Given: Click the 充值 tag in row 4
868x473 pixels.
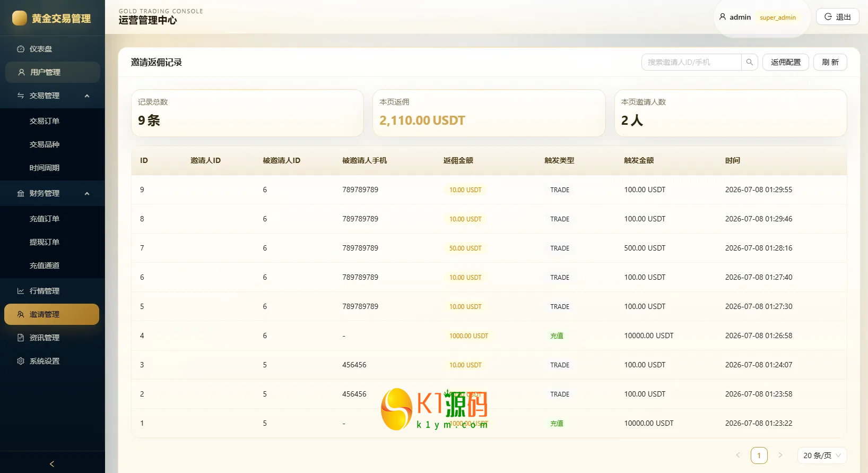Looking at the screenshot, I should [x=557, y=336].
